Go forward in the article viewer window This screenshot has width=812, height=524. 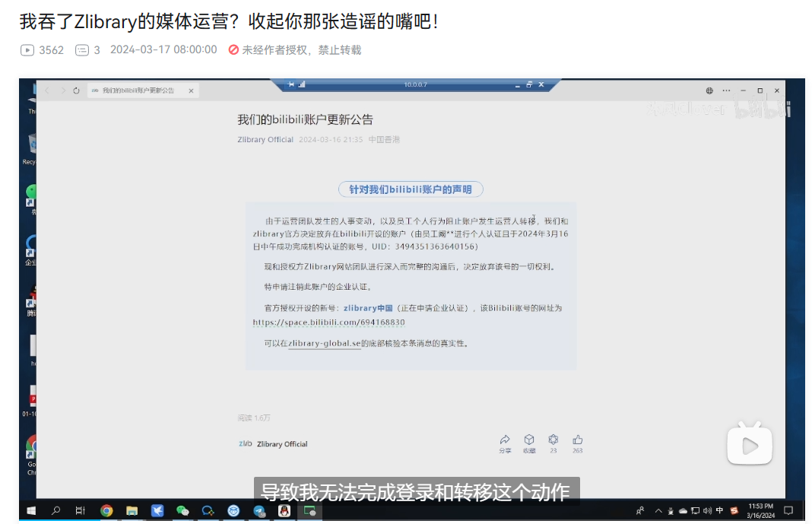pyautogui.click(x=62, y=91)
